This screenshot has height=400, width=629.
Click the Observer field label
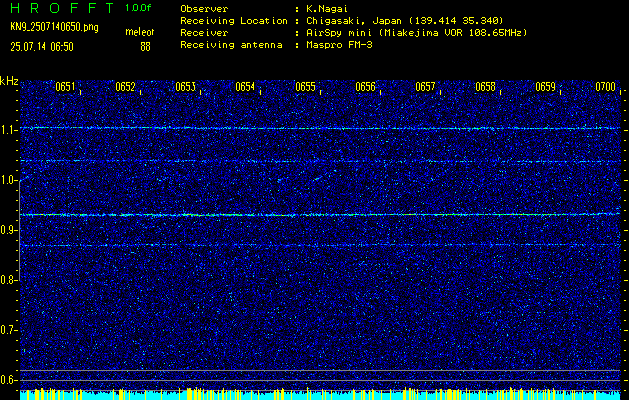[x=204, y=8]
